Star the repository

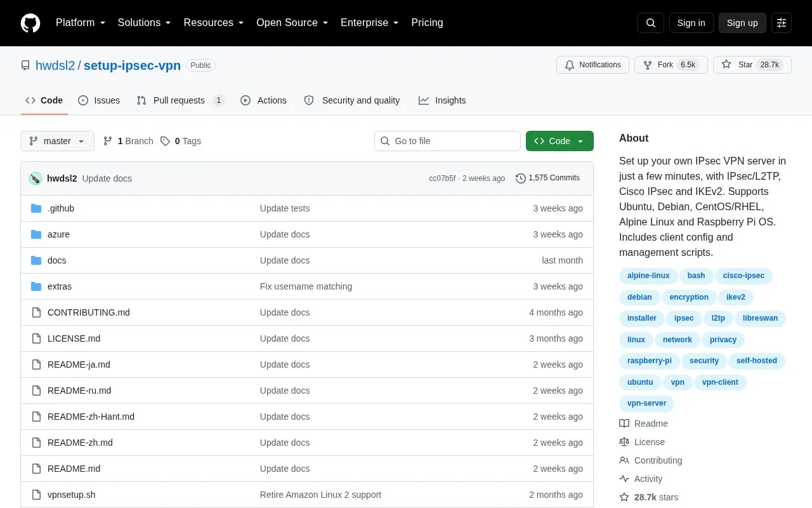coord(752,65)
